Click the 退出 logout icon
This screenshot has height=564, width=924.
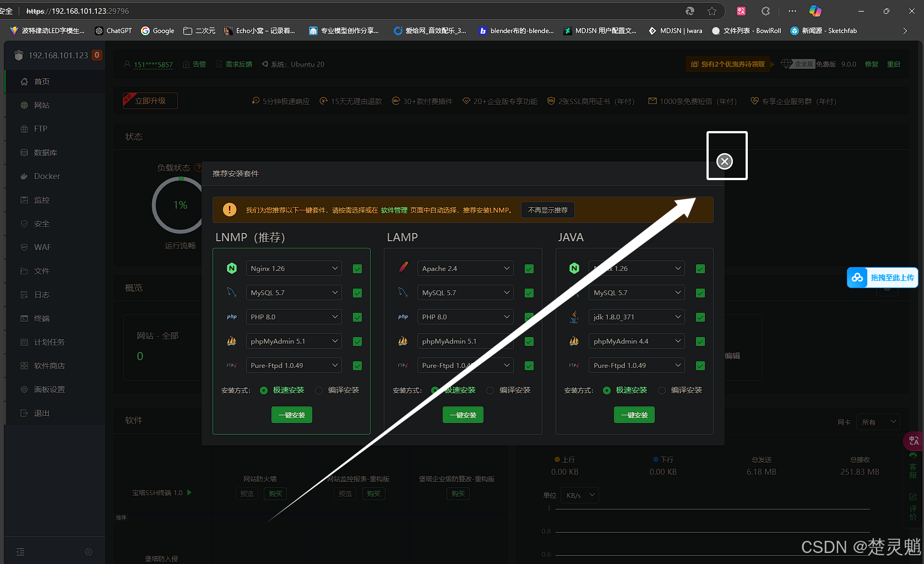point(24,413)
